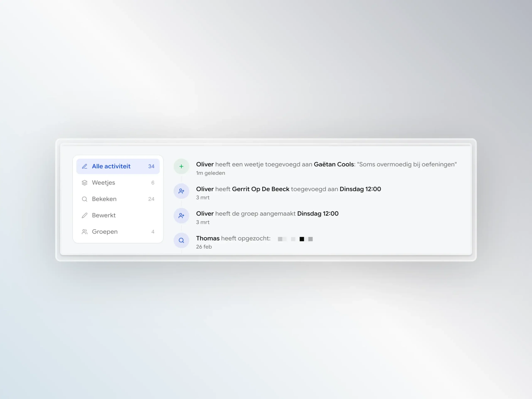The width and height of the screenshot is (532, 399).
Task: Click the people icon beside Groepen
Action: (84, 232)
